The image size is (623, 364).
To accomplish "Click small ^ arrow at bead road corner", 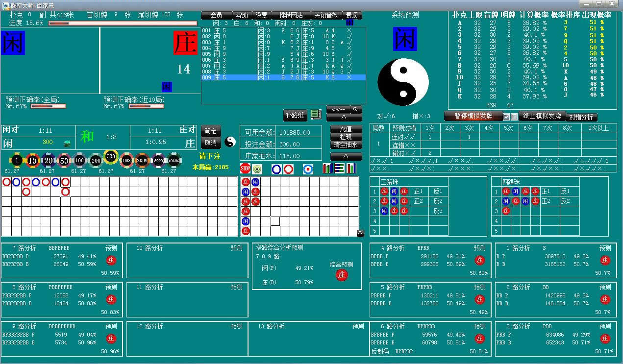I will pos(360,233).
